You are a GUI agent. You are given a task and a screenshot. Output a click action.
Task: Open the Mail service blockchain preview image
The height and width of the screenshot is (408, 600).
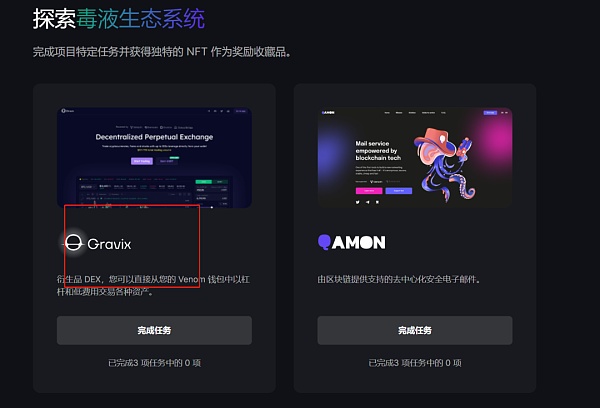tap(415, 158)
